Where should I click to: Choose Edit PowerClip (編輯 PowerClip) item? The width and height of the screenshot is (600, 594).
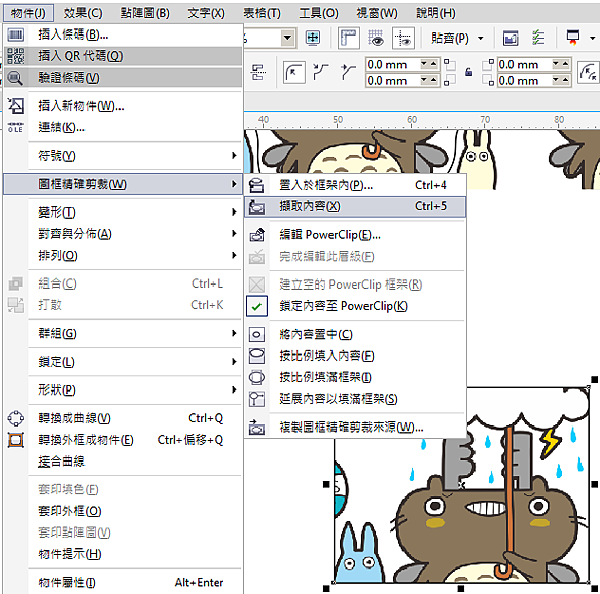tap(355, 235)
